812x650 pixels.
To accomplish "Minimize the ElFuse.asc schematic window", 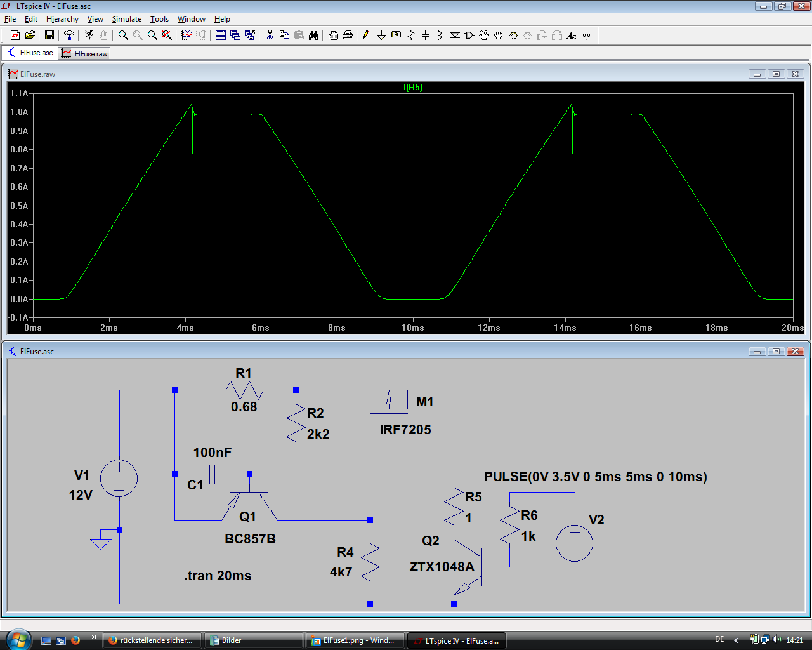I will (757, 352).
